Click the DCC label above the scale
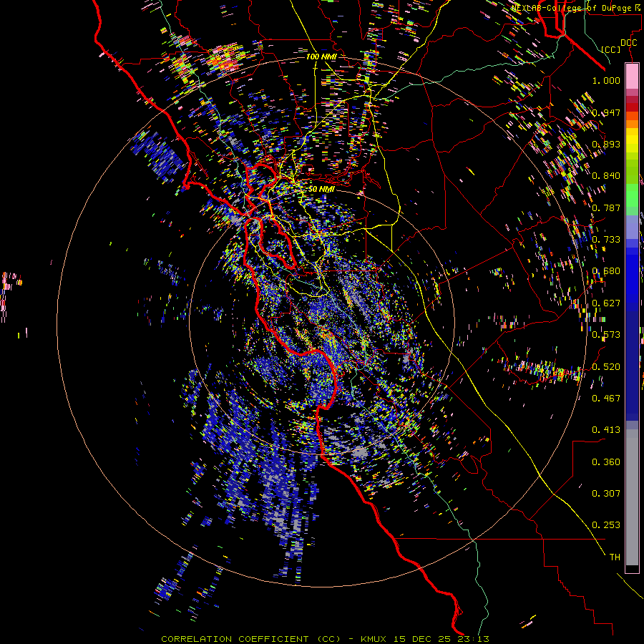Screen dimensions: 644x644 click(x=628, y=43)
